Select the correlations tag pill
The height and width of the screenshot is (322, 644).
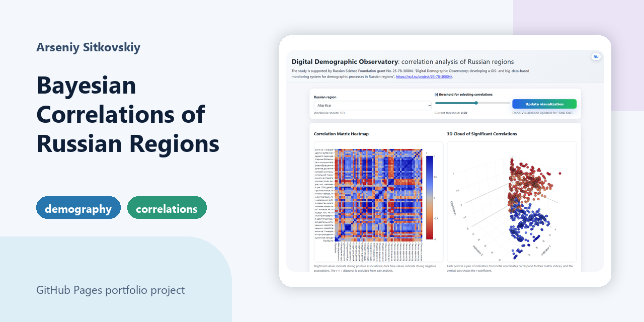point(167,208)
